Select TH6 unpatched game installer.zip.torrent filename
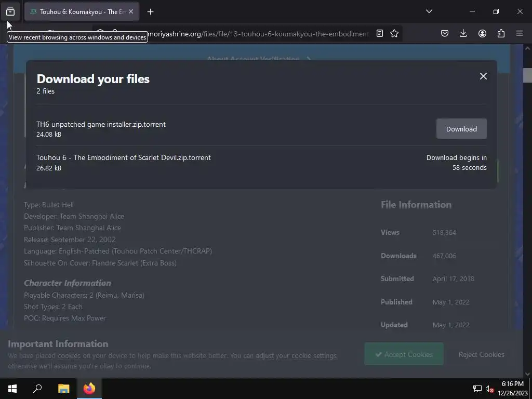Screen dimensions: 532x399 click(x=101, y=124)
